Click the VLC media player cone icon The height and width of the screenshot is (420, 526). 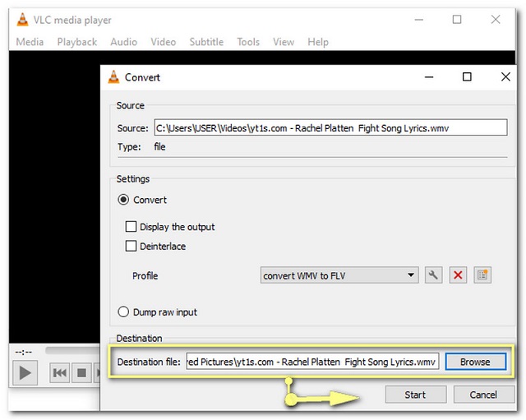pos(22,20)
